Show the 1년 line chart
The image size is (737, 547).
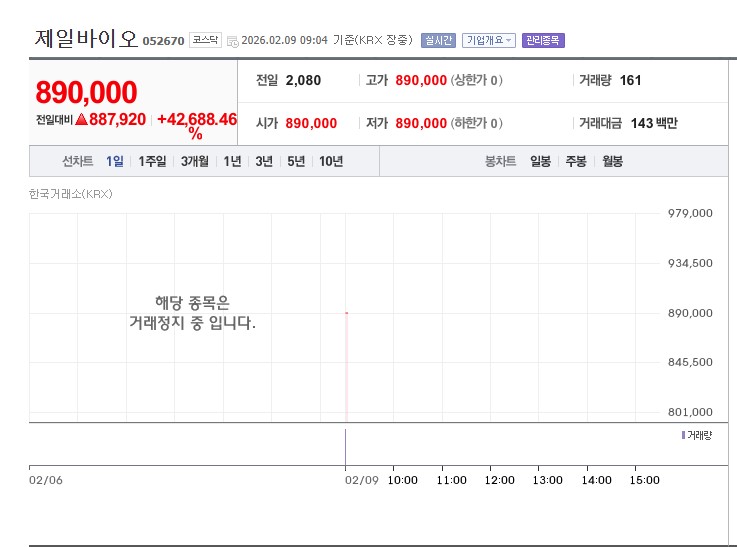pos(232,161)
